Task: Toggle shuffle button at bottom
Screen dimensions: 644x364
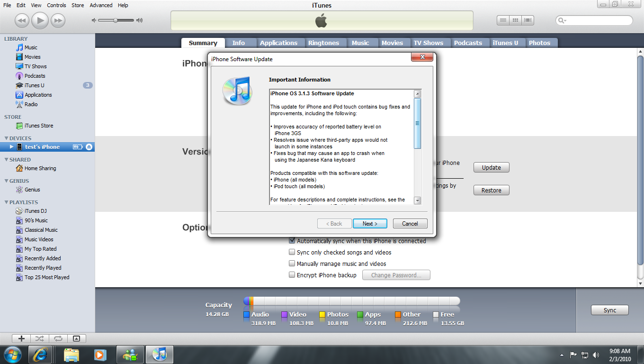Action: pyautogui.click(x=40, y=338)
